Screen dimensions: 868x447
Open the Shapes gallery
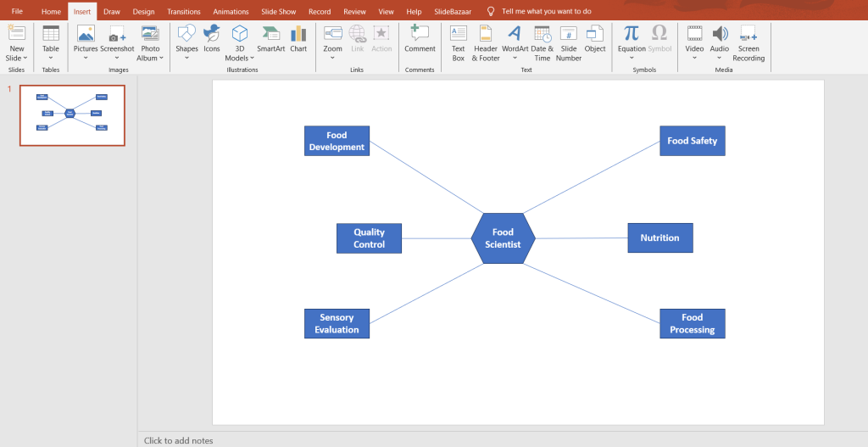tap(186, 34)
